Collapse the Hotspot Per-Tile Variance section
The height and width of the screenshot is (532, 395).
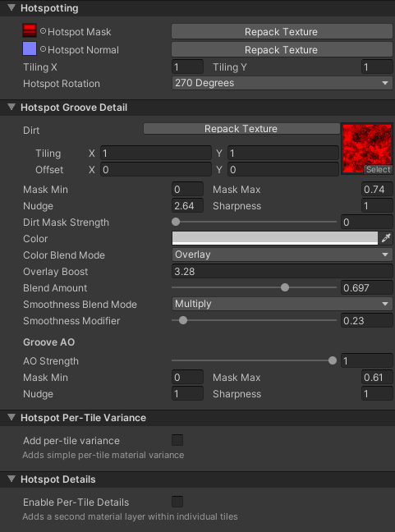(11, 417)
